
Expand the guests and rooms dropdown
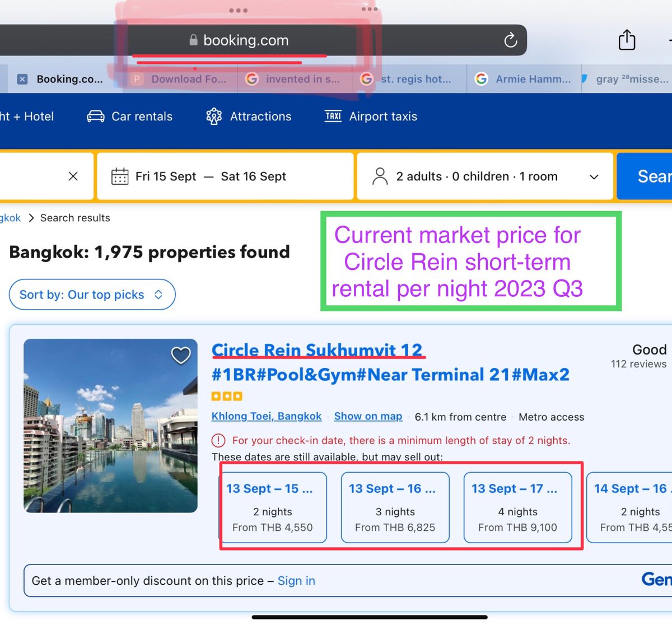594,177
